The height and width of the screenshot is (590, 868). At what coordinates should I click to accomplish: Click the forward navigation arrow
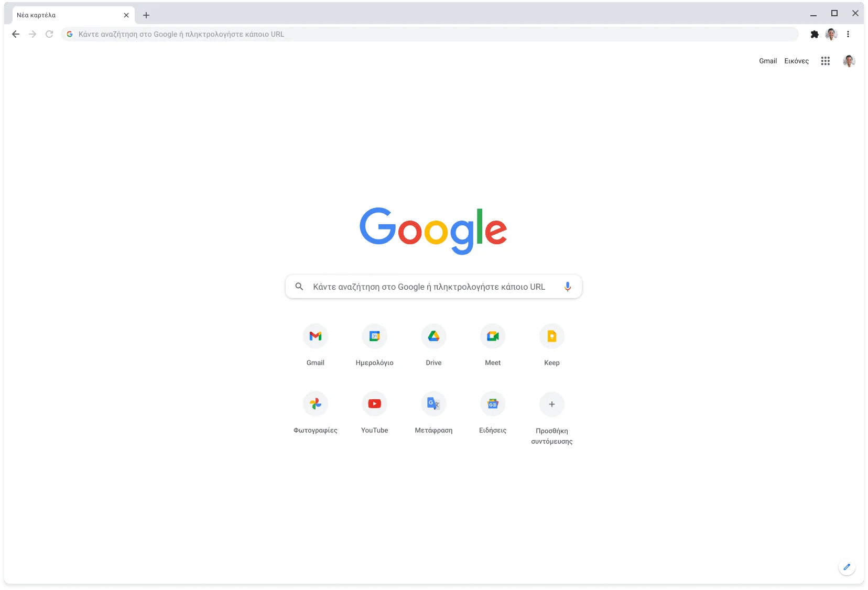click(x=32, y=34)
